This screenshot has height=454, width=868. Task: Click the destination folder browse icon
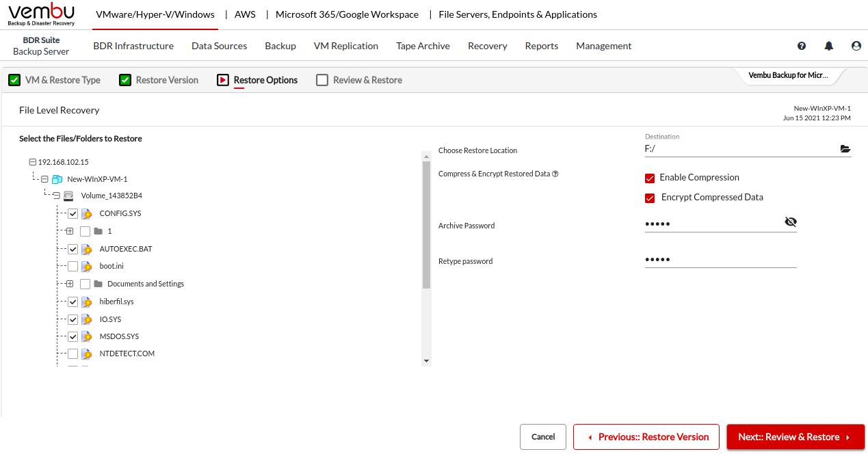(845, 149)
